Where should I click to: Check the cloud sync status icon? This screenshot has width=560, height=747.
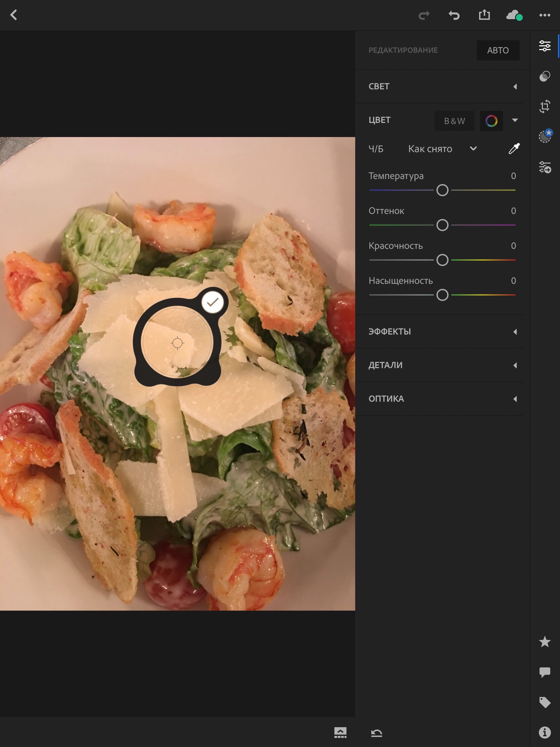514,15
